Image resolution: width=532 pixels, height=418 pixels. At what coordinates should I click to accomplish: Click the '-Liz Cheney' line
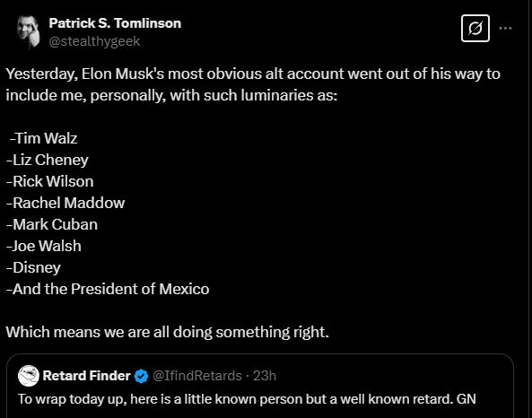point(48,160)
